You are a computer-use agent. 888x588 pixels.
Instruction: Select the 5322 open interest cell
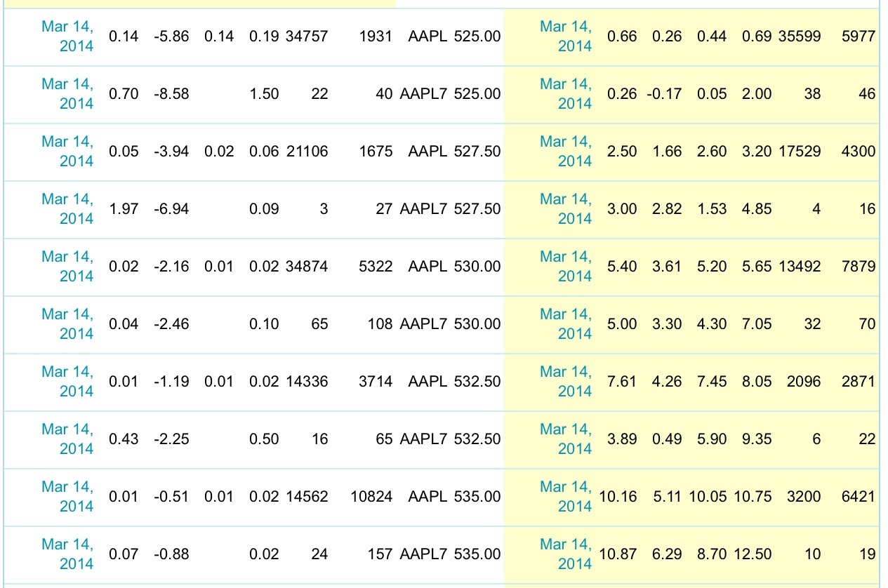tap(376, 267)
